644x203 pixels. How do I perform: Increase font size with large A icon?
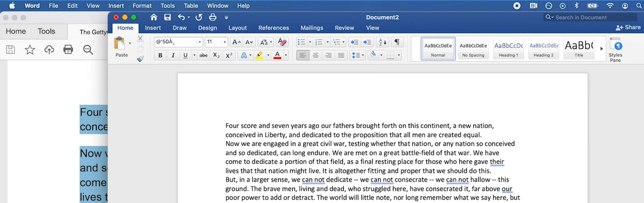236,42
